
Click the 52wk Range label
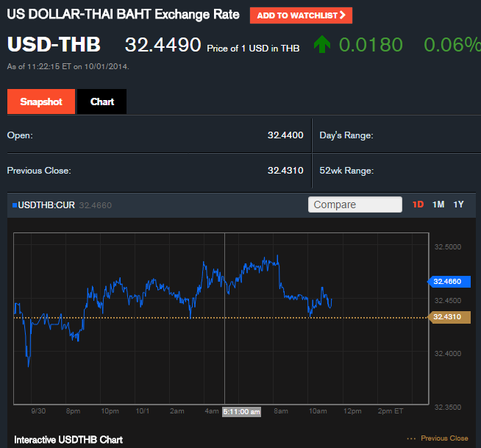(x=346, y=171)
